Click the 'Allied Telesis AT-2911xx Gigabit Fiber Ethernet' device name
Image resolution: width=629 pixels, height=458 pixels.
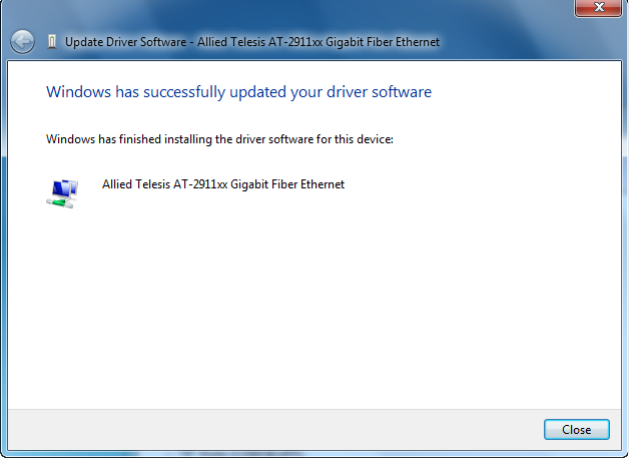(223, 184)
